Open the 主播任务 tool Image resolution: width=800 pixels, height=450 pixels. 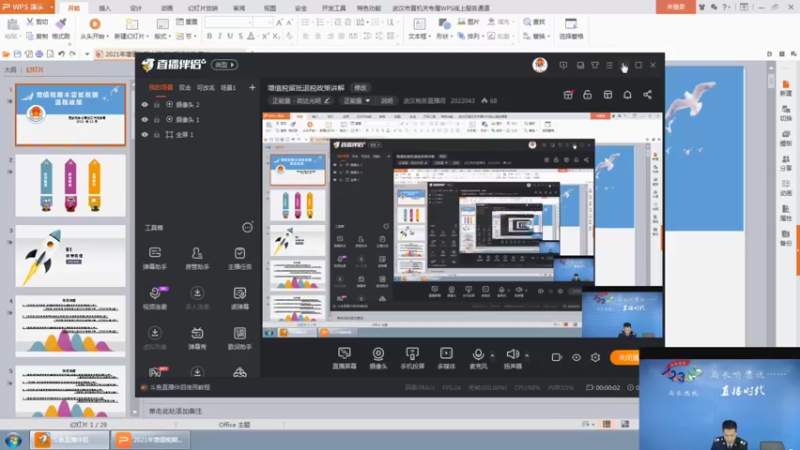click(239, 258)
